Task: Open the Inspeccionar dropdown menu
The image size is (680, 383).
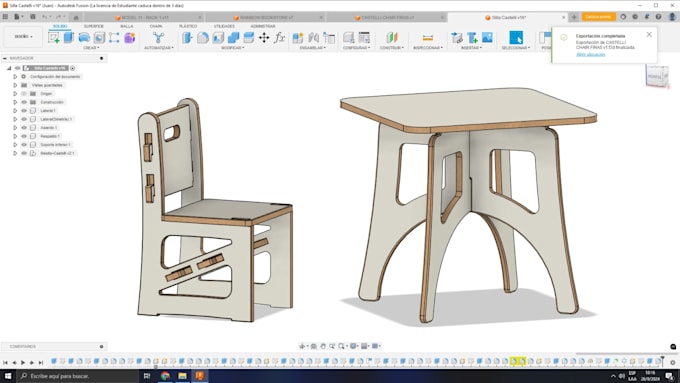Action: tap(428, 48)
